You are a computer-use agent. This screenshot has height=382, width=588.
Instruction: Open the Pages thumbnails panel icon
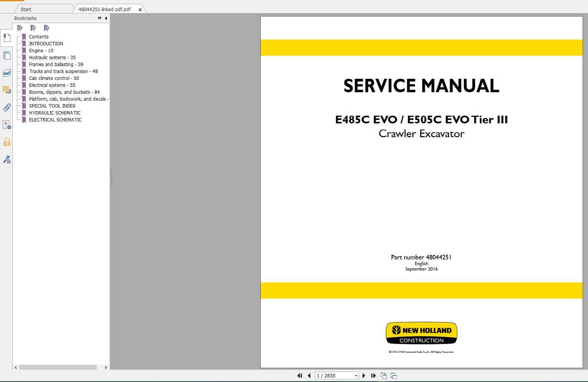tap(7, 56)
